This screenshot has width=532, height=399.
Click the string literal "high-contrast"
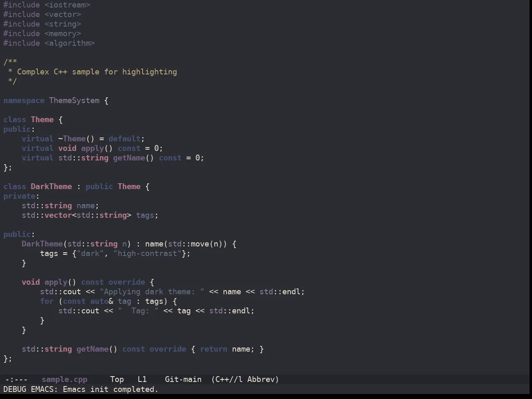[x=148, y=254]
